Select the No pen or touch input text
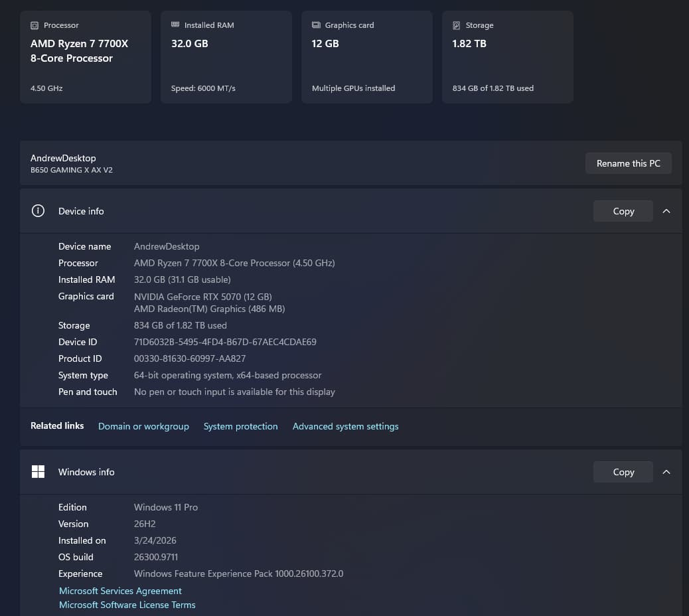689x616 pixels. click(235, 392)
